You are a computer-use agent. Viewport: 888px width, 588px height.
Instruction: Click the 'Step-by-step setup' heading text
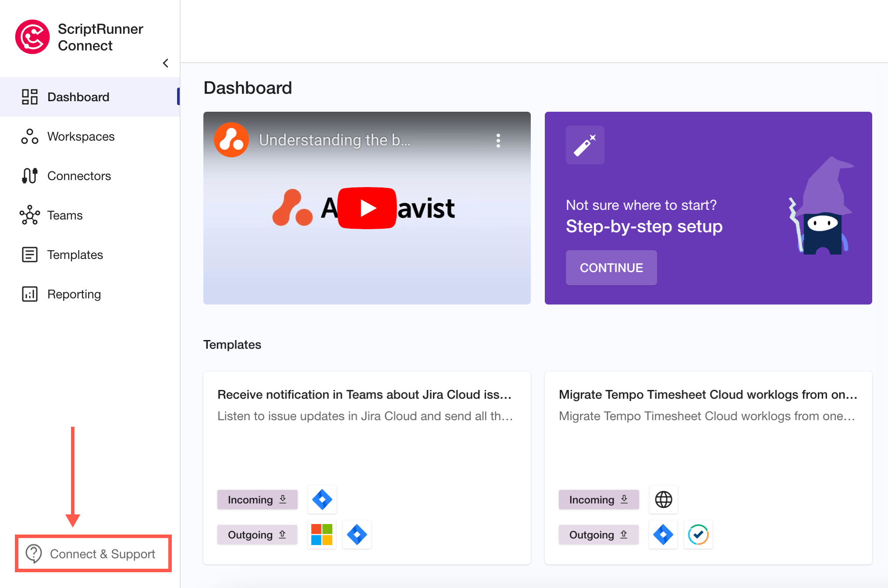coord(644,227)
